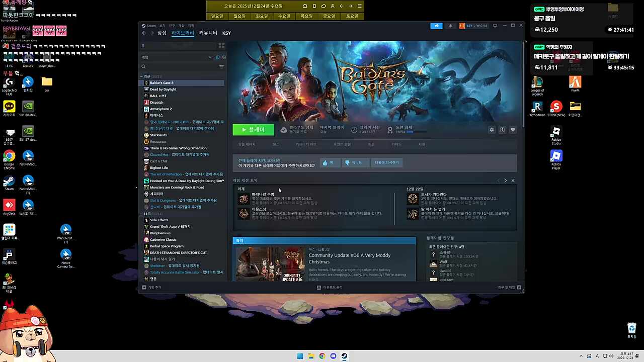Go forward with the Steam forward arrow
644x362 pixels.
point(151,33)
